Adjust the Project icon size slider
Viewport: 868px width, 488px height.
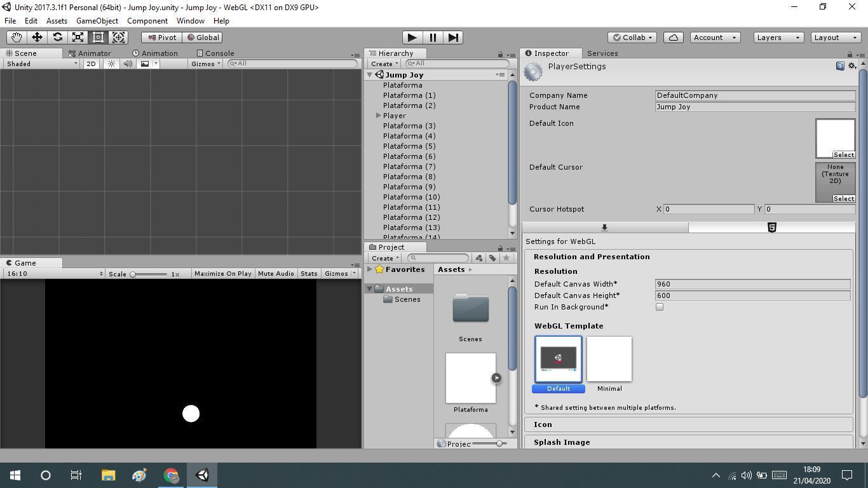click(491, 444)
